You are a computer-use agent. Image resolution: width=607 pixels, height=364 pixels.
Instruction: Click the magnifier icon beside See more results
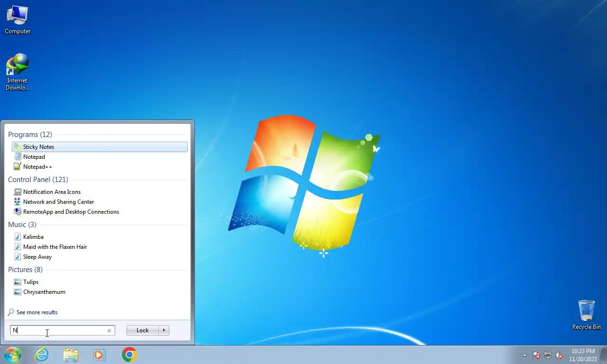click(x=11, y=312)
